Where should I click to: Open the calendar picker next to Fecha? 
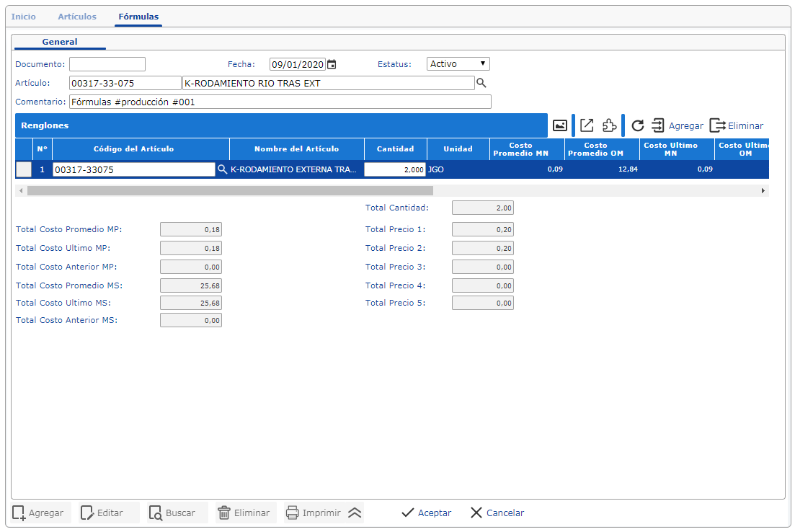pyautogui.click(x=332, y=64)
